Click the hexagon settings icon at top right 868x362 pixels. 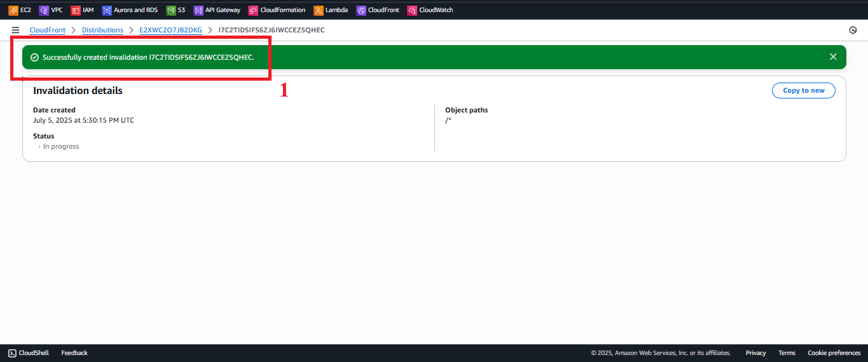point(853,30)
